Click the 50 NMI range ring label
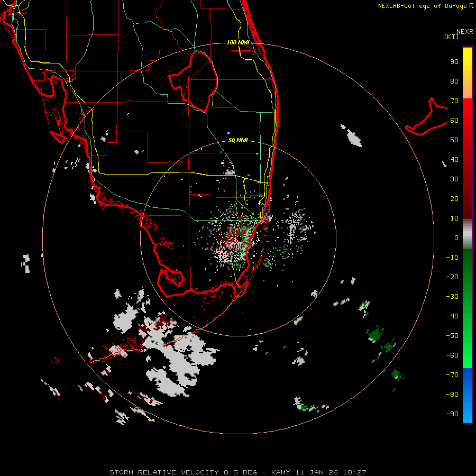 click(x=238, y=140)
